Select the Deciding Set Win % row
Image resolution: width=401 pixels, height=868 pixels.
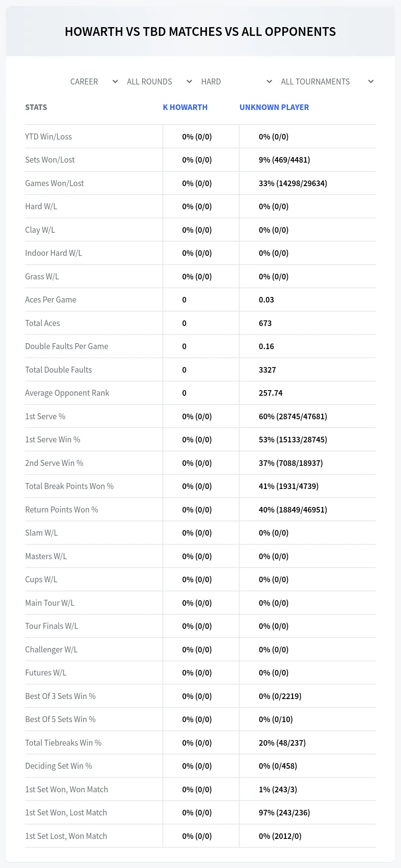(200, 766)
